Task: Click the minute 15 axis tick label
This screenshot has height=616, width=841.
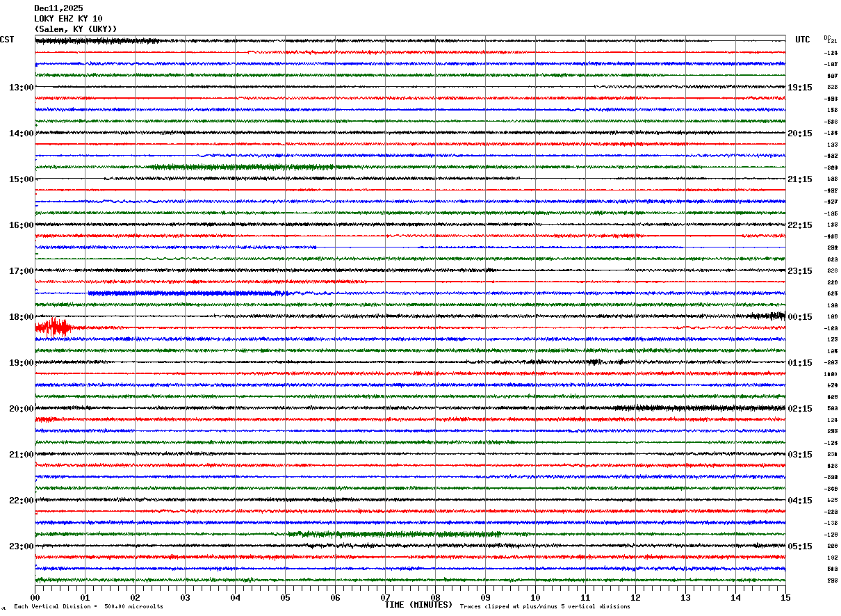Action: [x=785, y=597]
